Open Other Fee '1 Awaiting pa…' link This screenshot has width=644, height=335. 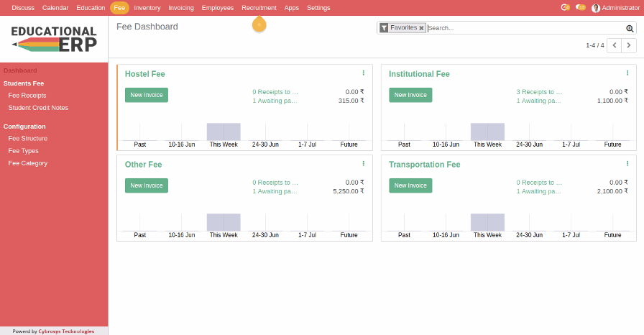[x=275, y=191]
